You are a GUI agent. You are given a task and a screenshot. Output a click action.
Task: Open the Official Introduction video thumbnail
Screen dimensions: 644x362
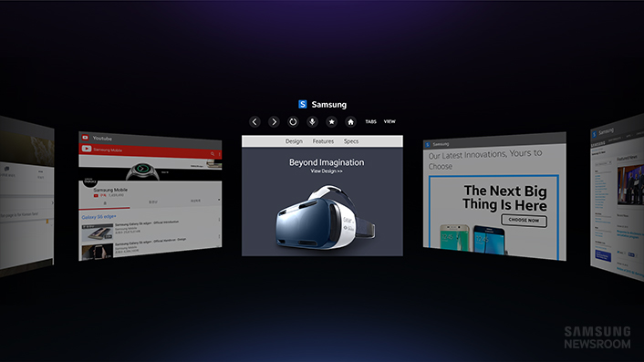tap(97, 232)
